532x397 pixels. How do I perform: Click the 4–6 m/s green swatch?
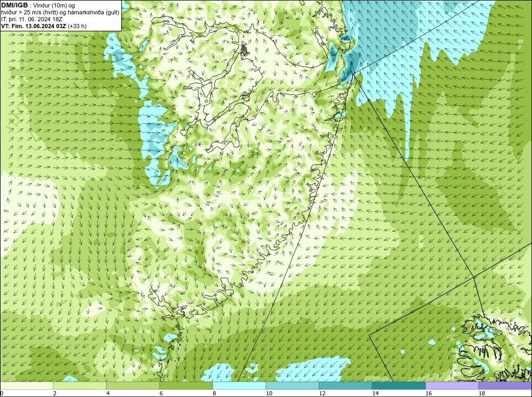click(x=133, y=386)
